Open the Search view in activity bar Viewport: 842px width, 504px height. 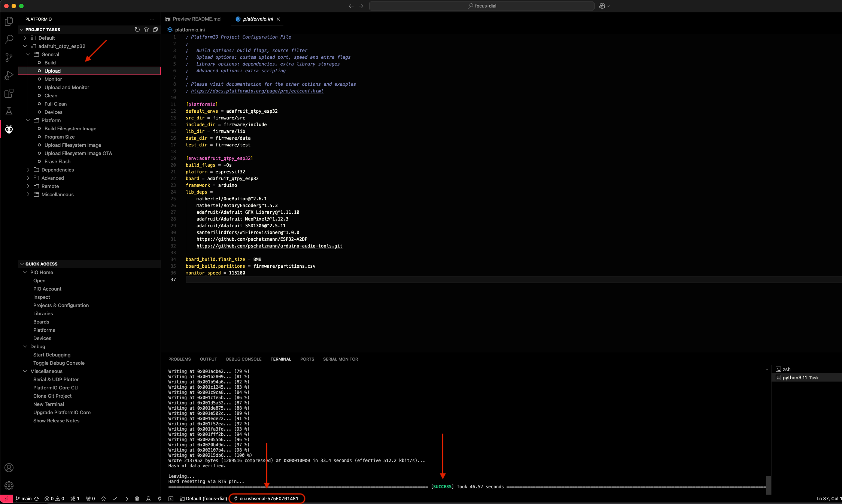(9, 39)
